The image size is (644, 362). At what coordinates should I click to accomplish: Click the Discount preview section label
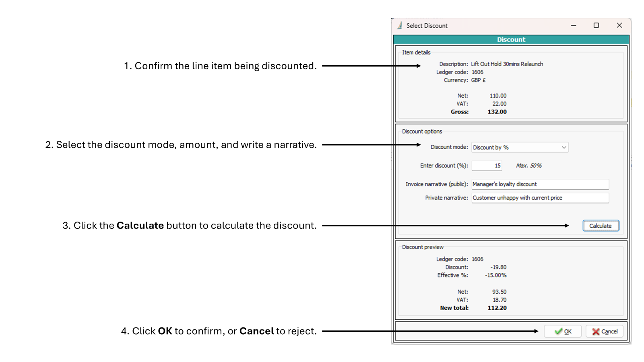(422, 247)
